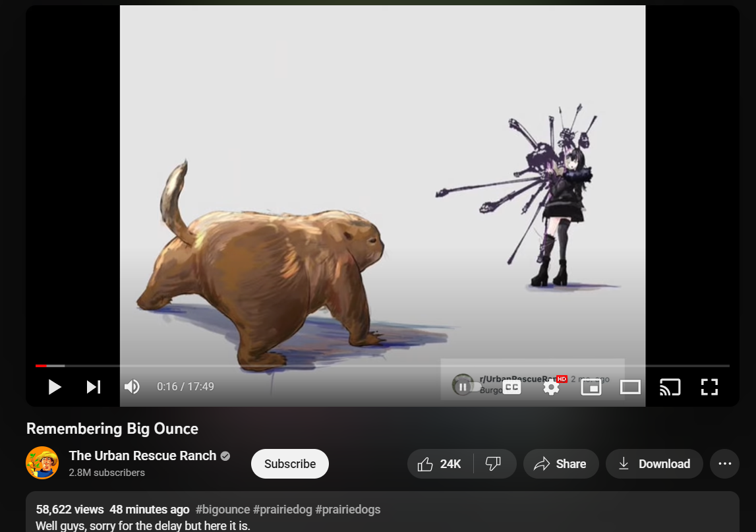Click the verified badge beside channel name
Viewport: 756px width, 532px height.
[225, 456]
